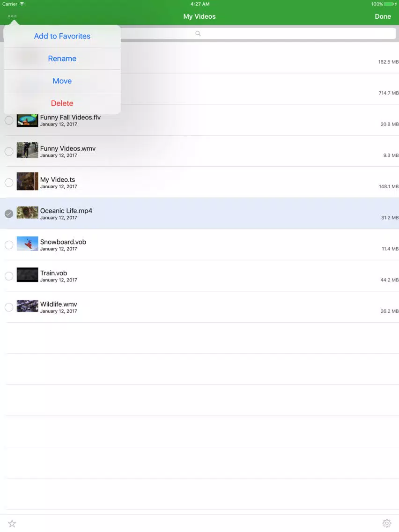Image resolution: width=399 pixels, height=532 pixels.
Task: Tap the Funny Videos.wmv thumbnail
Action: (x=28, y=150)
